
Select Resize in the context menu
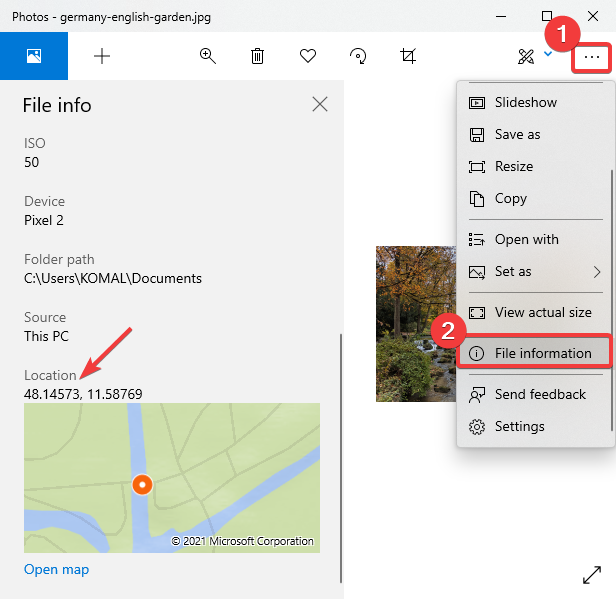pos(513,166)
